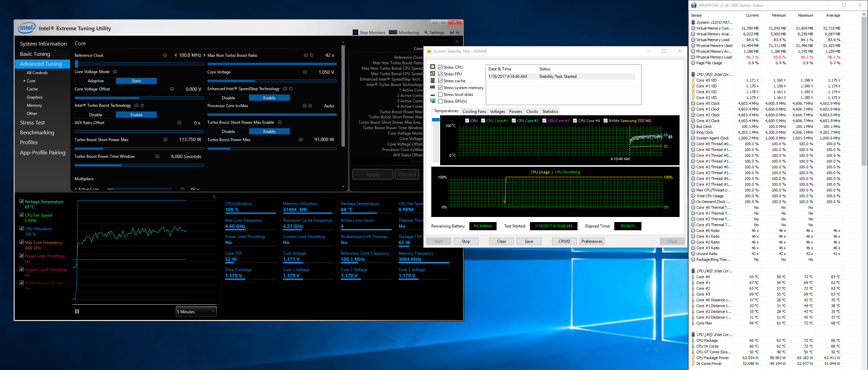Click the power icon next to Enhanced SpeedStep Technology
This screenshot has height=370, width=868.
click(x=291, y=89)
